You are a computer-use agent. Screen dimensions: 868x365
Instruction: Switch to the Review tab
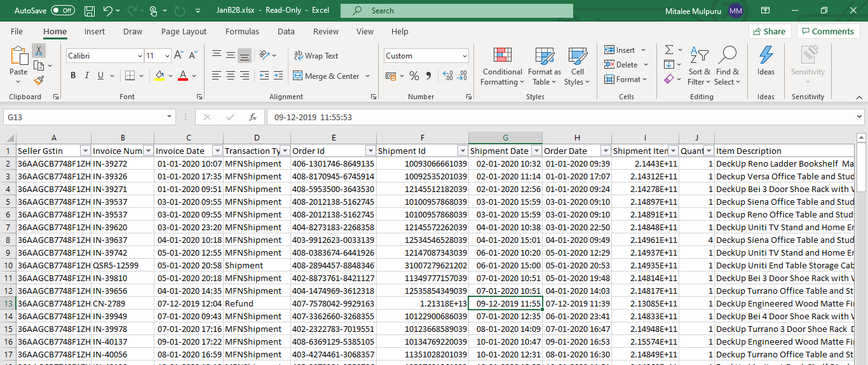(326, 31)
